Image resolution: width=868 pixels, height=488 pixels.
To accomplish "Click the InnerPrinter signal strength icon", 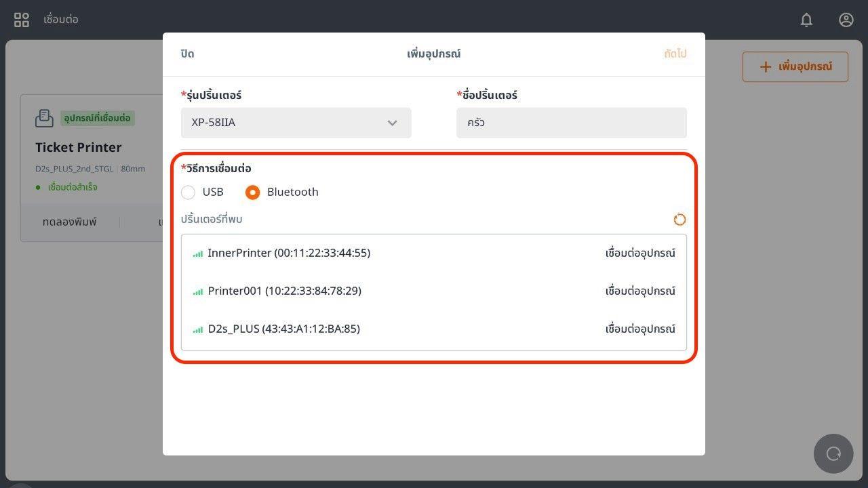I will pyautogui.click(x=197, y=253).
